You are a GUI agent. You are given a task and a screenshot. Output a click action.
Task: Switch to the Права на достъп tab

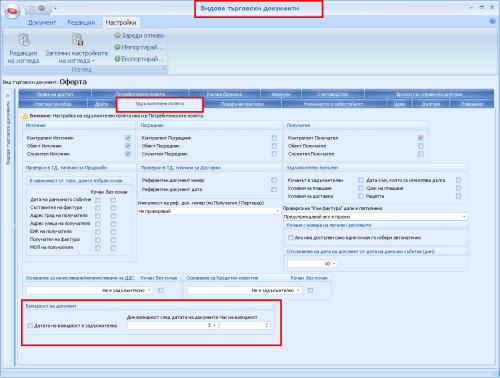tap(55, 94)
